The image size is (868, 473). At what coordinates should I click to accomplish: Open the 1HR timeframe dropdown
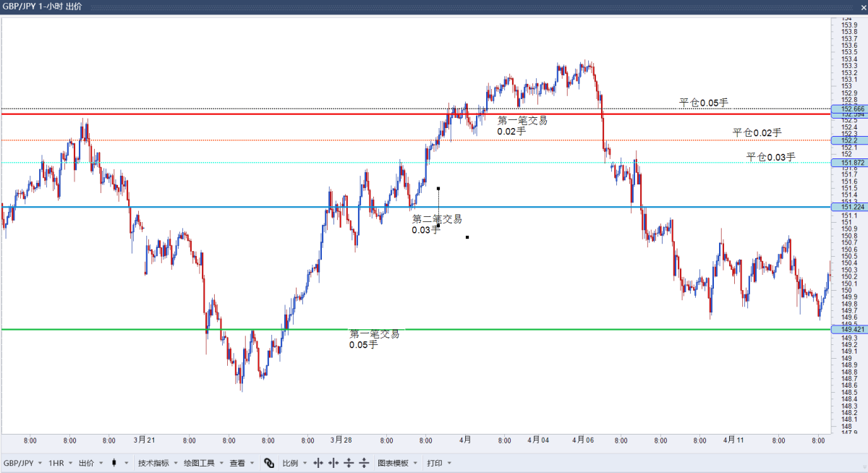pyautogui.click(x=59, y=463)
